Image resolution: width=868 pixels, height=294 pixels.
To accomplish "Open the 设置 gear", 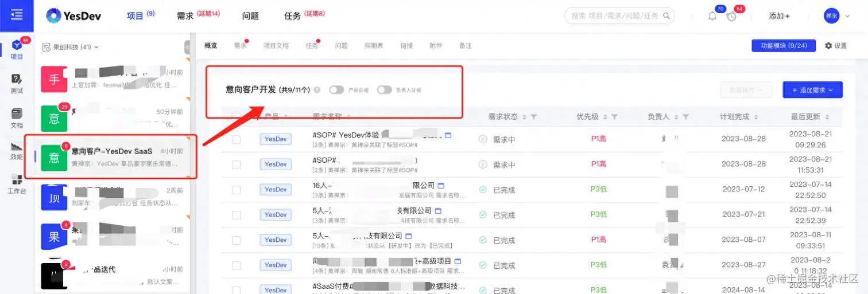I will (836, 46).
